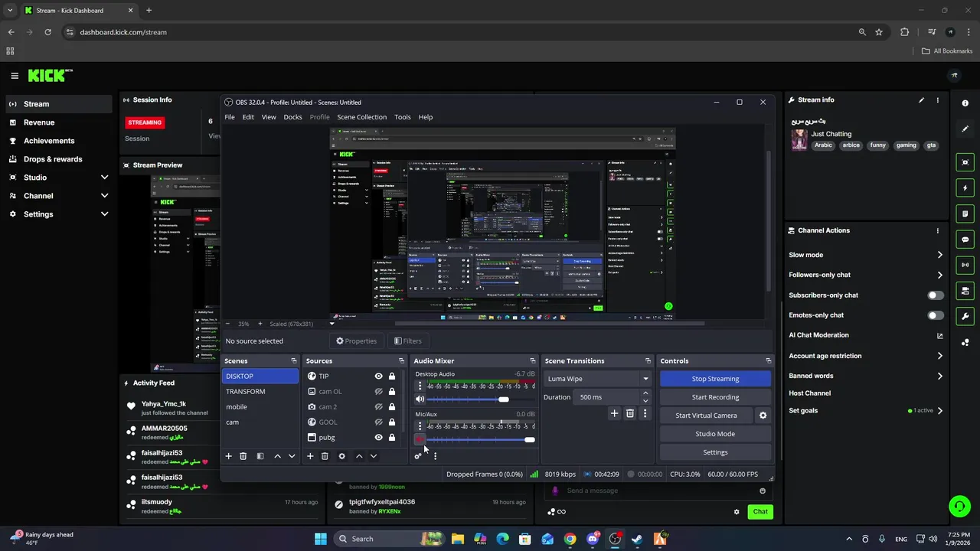The height and width of the screenshot is (551, 980).
Task: Hide the TIP source eye icon
Action: click(x=378, y=377)
